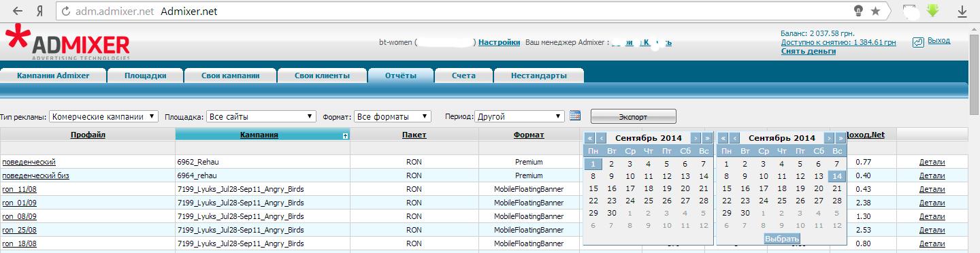Go to the next month in the left calendar

point(696,138)
